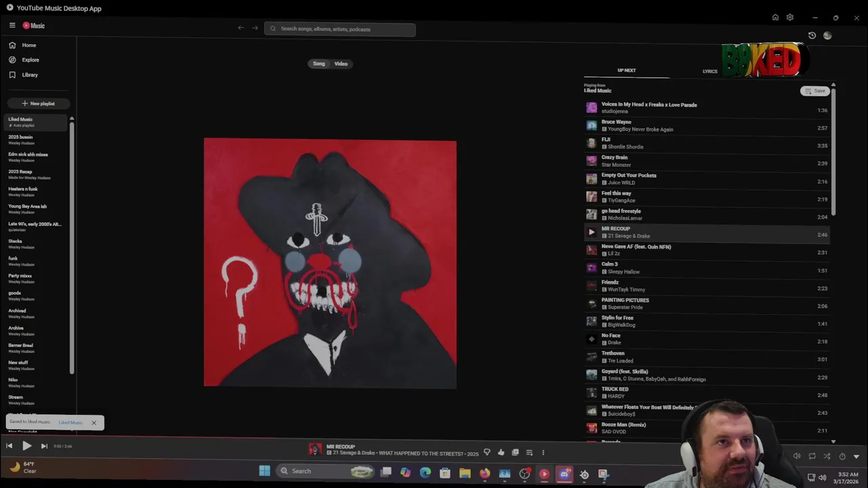
Task: Open File Explorer from taskbar
Action: tap(465, 473)
